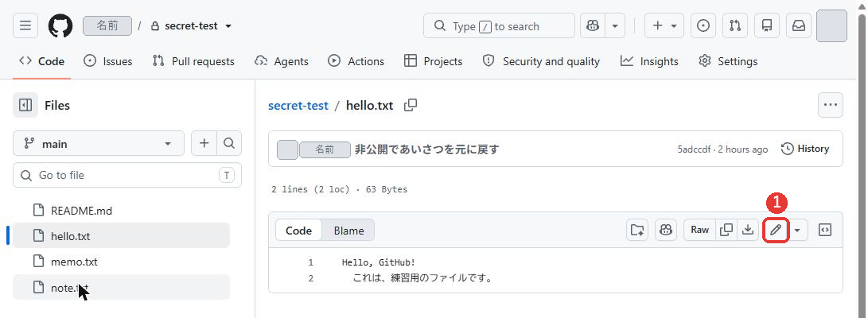Open the Raw file view

point(699,230)
